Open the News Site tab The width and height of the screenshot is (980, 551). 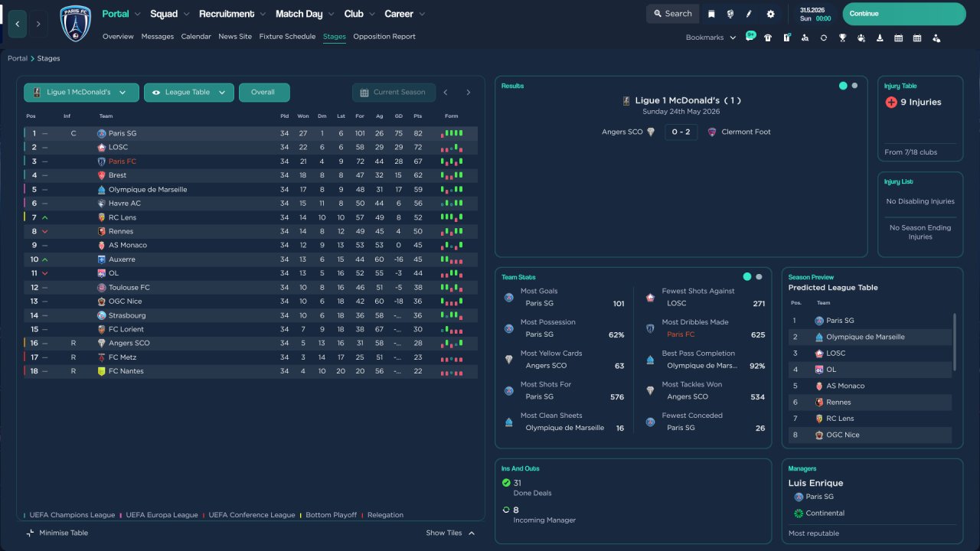click(x=235, y=37)
